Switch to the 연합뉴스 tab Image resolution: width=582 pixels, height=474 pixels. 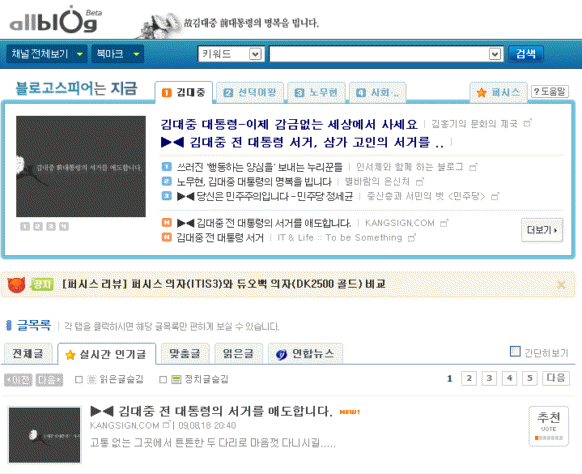click(x=305, y=354)
